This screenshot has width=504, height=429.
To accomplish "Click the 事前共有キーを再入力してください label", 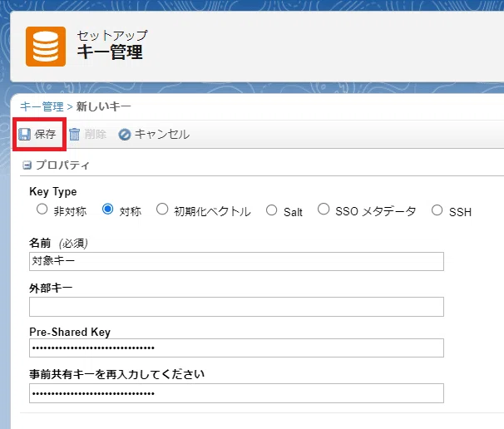I will point(116,374).
